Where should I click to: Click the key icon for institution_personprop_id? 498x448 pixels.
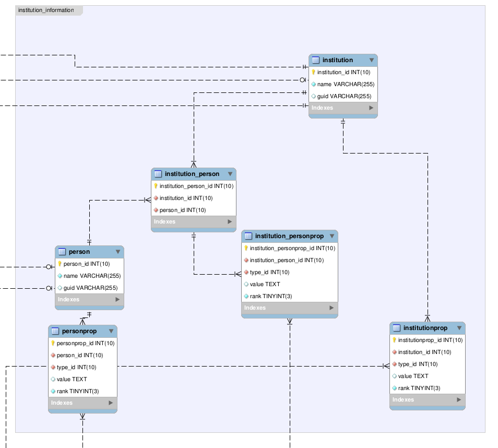pos(247,249)
